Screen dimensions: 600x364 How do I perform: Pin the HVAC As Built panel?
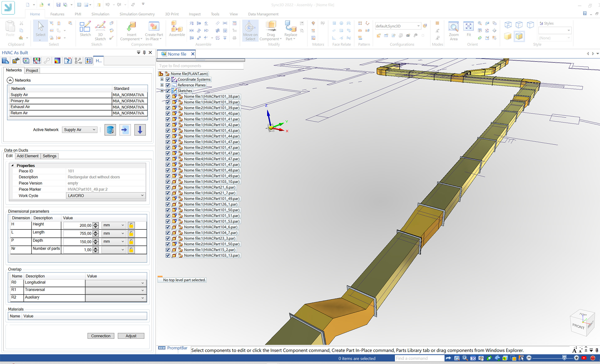(144, 52)
